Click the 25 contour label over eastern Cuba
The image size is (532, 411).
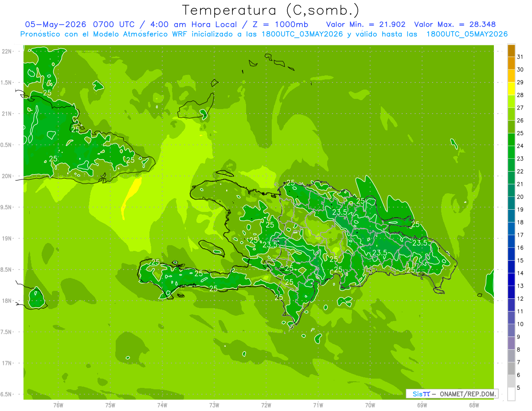tap(130, 160)
